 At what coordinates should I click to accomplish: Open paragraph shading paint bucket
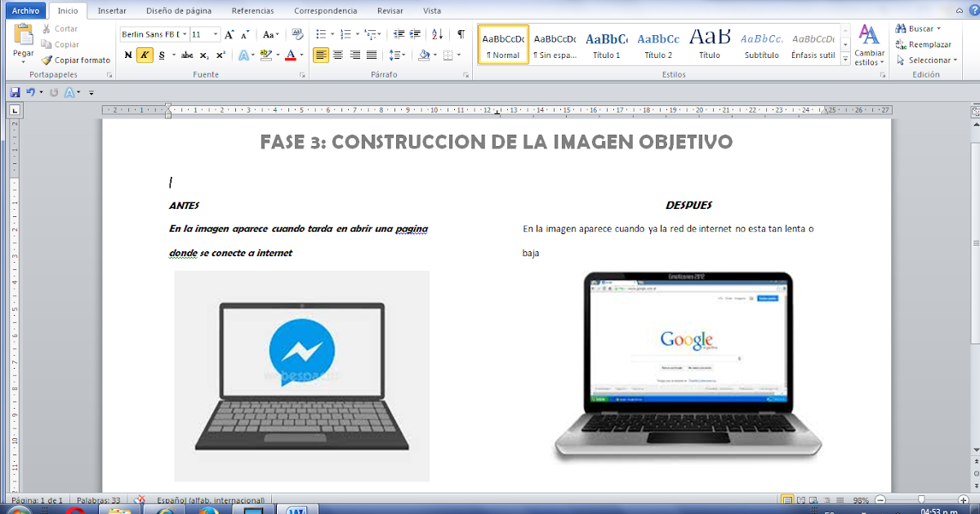pyautogui.click(x=423, y=55)
